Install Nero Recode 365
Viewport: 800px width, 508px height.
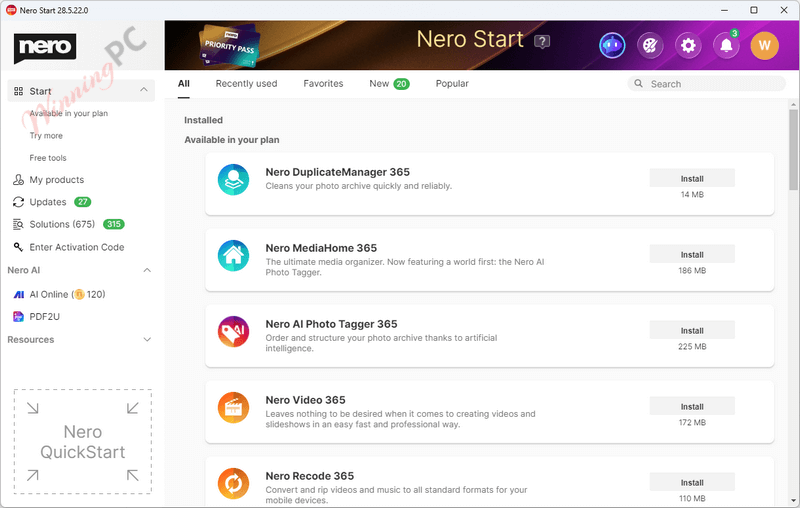[692, 482]
